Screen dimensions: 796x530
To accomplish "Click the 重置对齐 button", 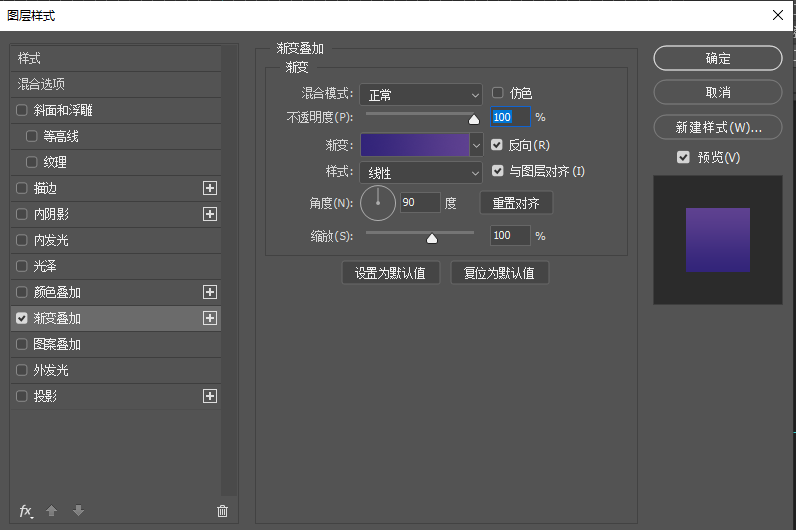I will click(516, 203).
